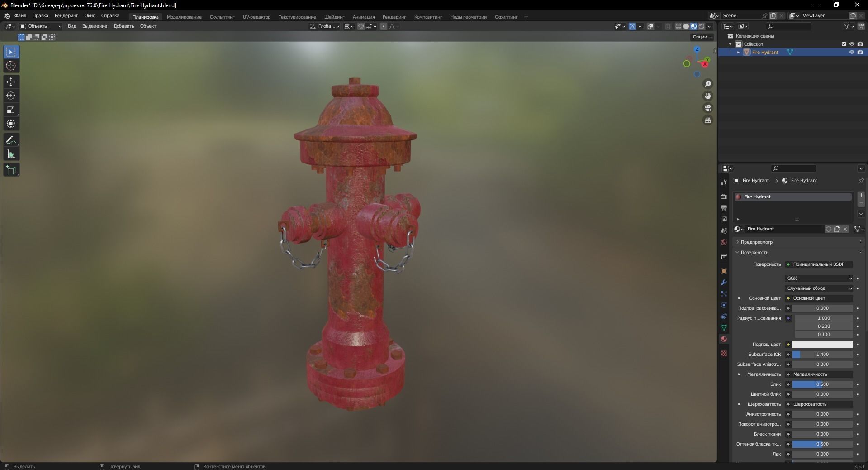Open the Physics properties tab
The height and width of the screenshot is (470, 868).
724,305
